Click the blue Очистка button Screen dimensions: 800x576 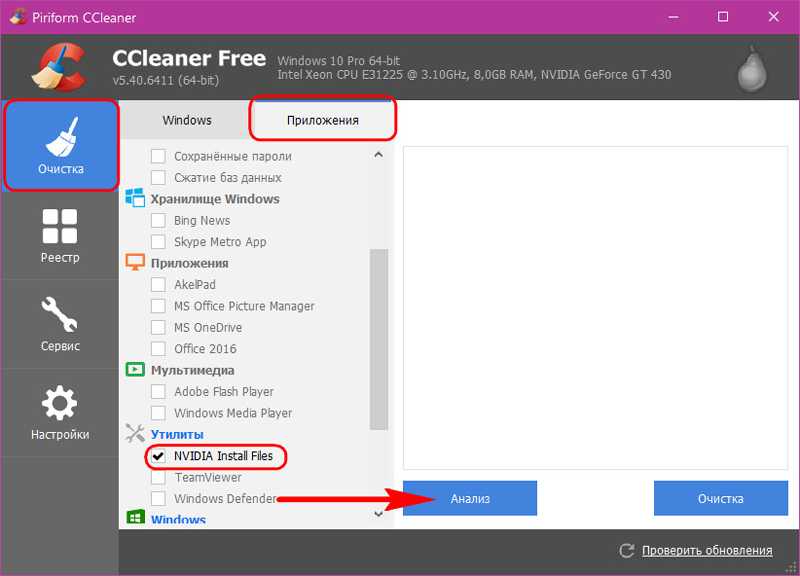click(x=720, y=498)
